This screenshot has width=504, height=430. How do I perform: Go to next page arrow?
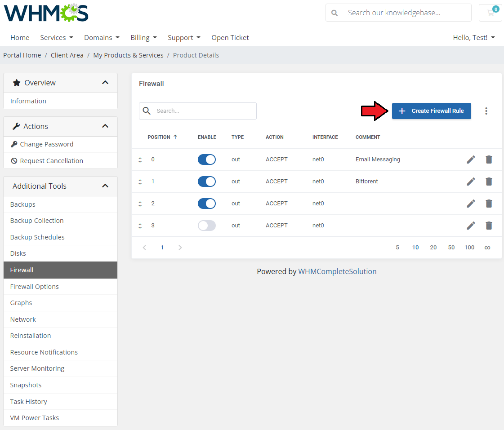(180, 247)
